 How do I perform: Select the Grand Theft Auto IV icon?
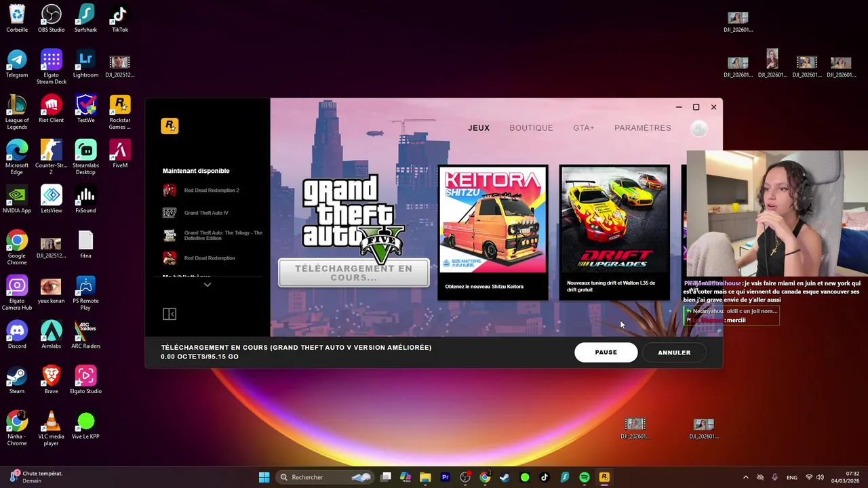point(170,213)
